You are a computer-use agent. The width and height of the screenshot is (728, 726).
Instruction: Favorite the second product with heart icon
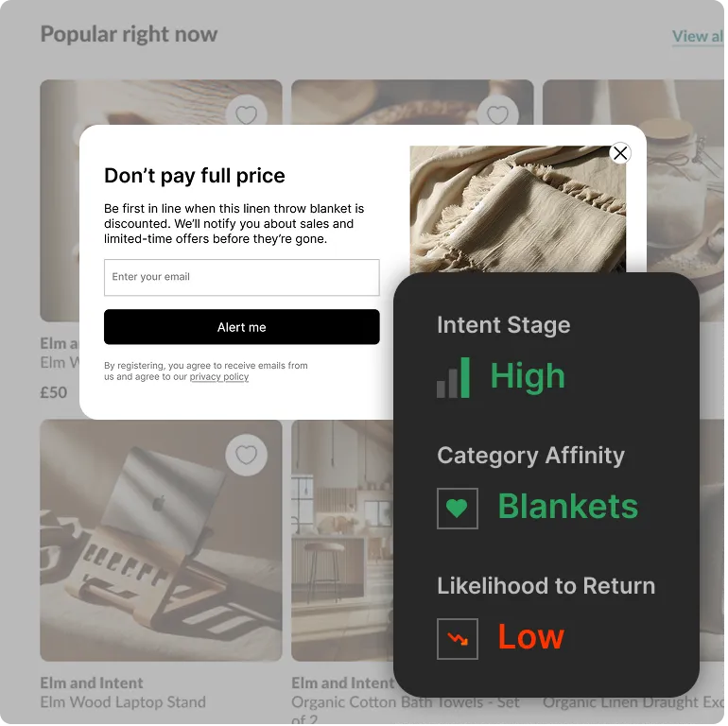point(499,114)
